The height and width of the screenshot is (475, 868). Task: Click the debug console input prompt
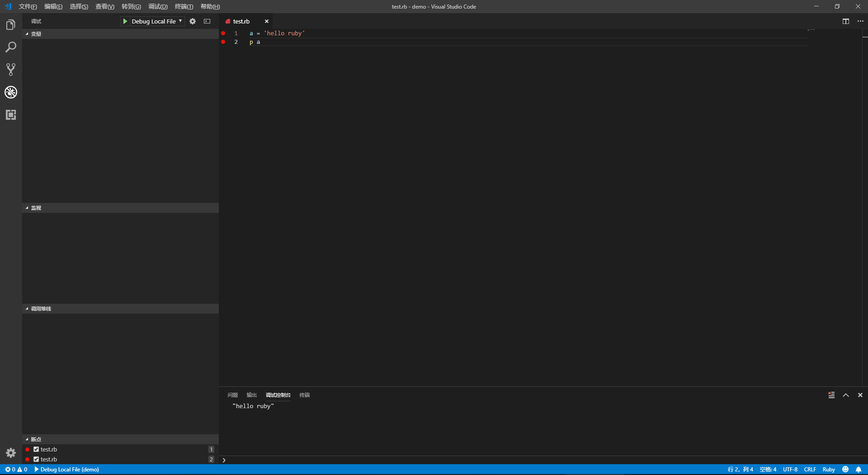(542, 460)
